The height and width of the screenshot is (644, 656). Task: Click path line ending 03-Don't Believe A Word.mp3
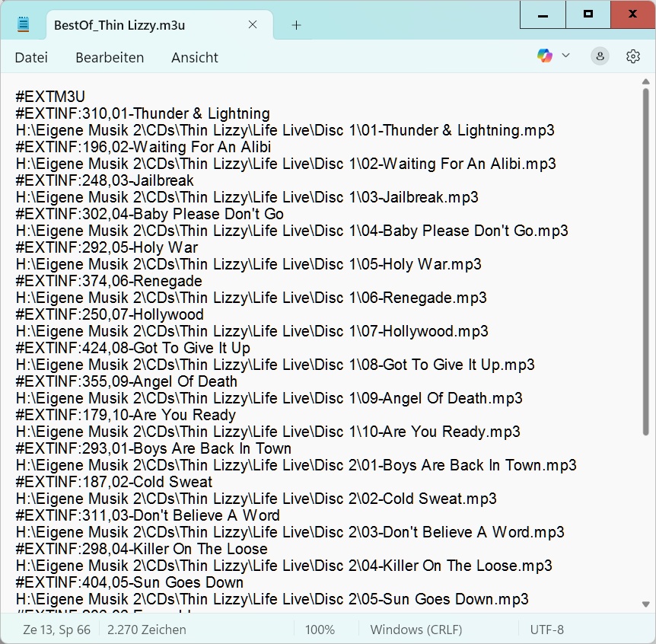pos(290,532)
